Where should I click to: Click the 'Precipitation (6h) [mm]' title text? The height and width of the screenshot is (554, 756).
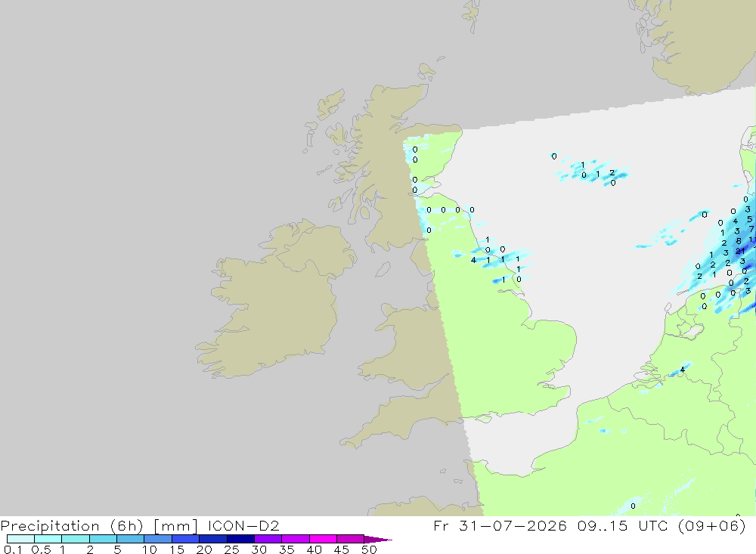click(99, 525)
